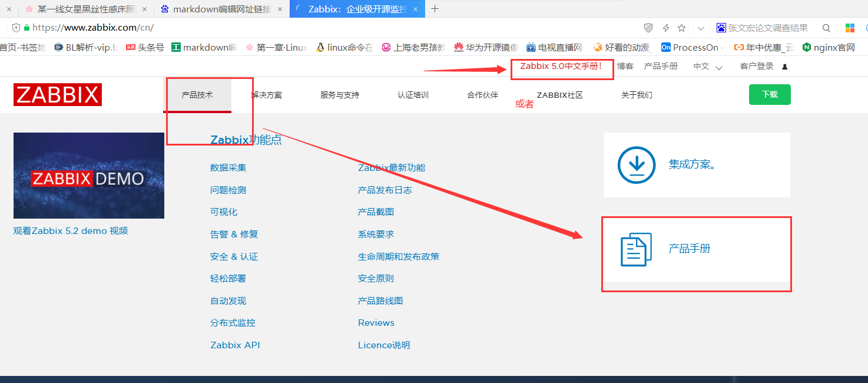Click the green padlock icon
Screen dimensions: 868x383
[x=26, y=28]
